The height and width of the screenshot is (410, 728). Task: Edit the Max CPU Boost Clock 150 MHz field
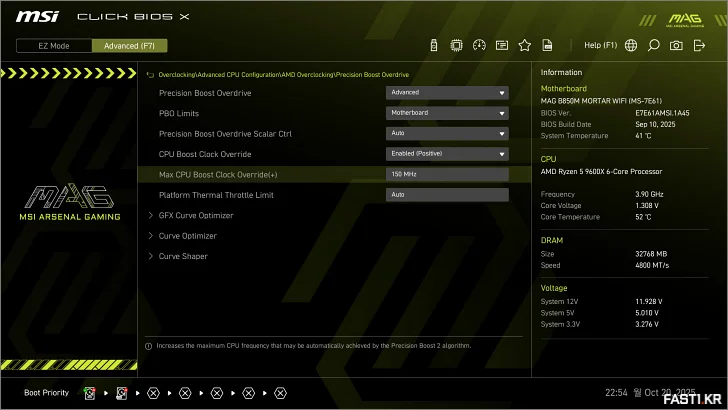[x=447, y=175]
